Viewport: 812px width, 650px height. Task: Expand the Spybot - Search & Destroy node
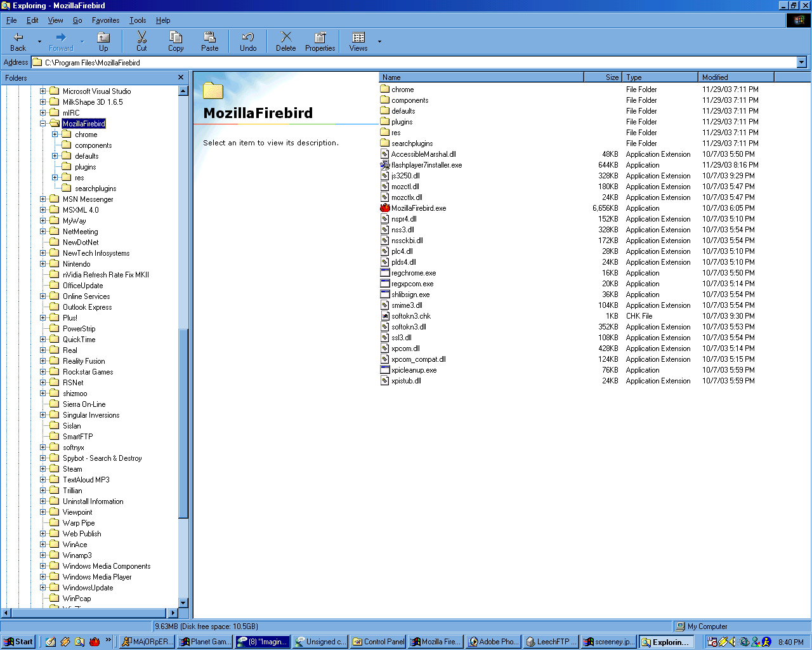click(43, 458)
